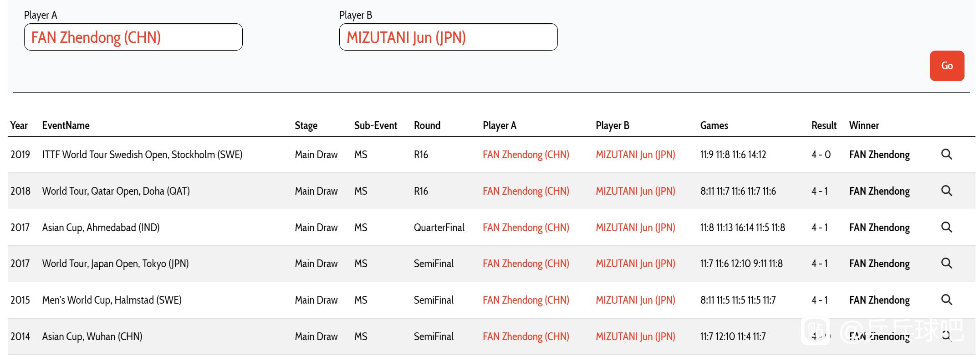Open match details for 2019 Swedish Open

pyautogui.click(x=946, y=154)
